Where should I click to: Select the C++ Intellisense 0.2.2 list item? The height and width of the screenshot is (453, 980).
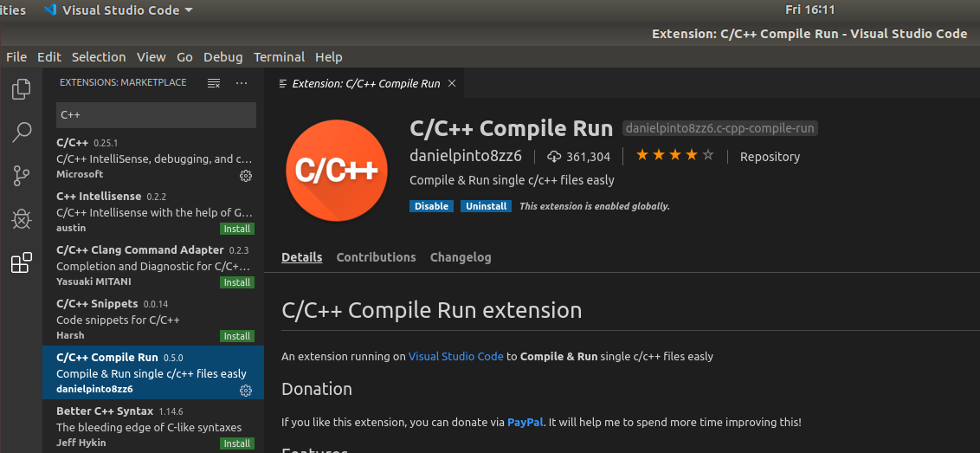153,212
